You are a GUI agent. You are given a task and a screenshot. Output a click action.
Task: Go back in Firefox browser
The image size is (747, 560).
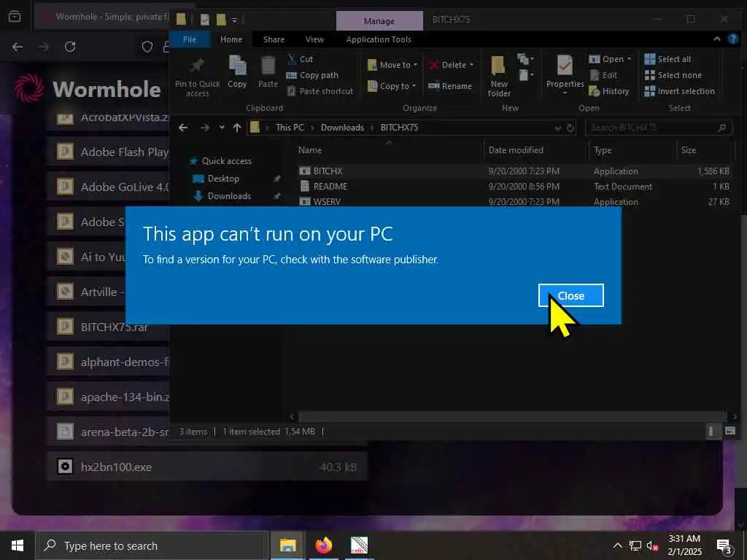coord(18,47)
